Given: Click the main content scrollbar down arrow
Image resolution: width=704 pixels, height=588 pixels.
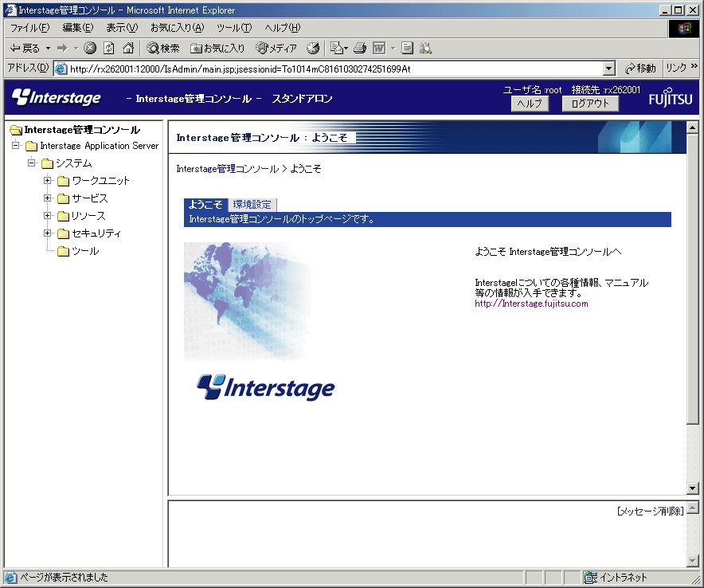Looking at the screenshot, I should [692, 488].
